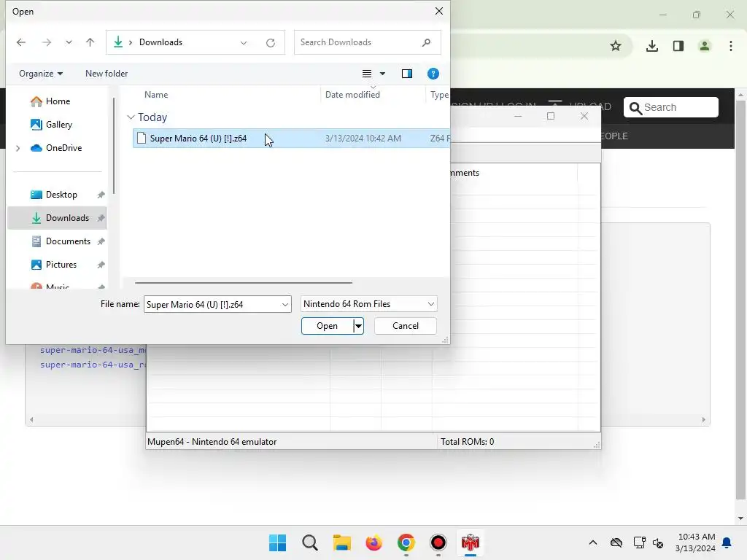The height and width of the screenshot is (560, 747).
Task: Expand the Open button split arrow
Action: tap(358, 326)
